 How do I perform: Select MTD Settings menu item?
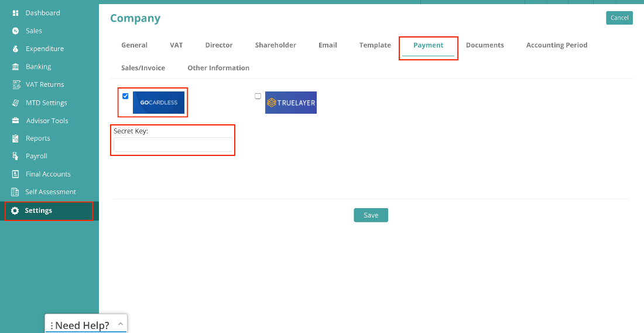click(x=46, y=103)
